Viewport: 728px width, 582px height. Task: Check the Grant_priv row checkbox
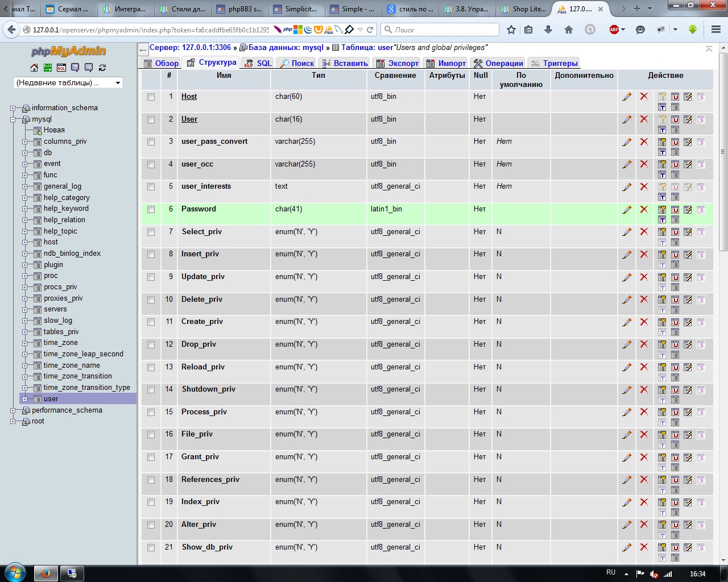pos(151,458)
